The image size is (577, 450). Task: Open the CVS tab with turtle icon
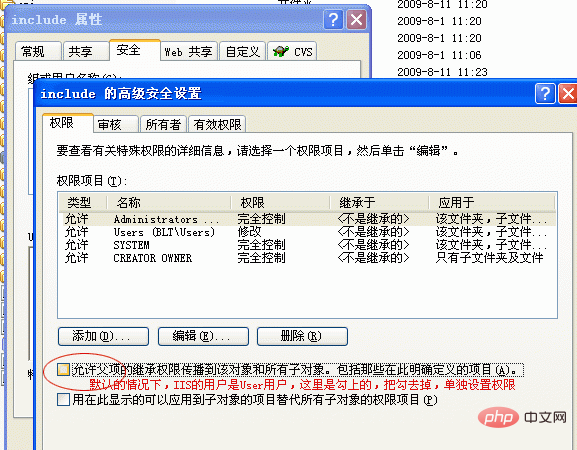point(293,52)
